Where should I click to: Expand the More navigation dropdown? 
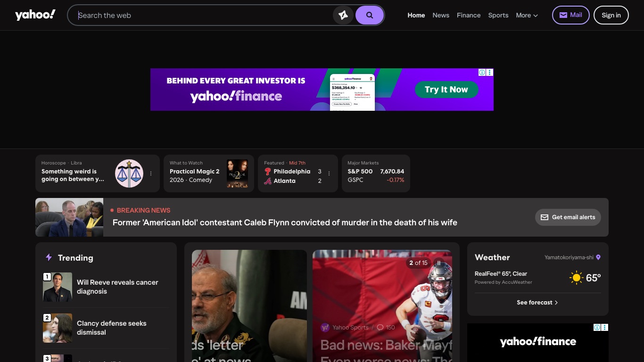[x=527, y=15]
